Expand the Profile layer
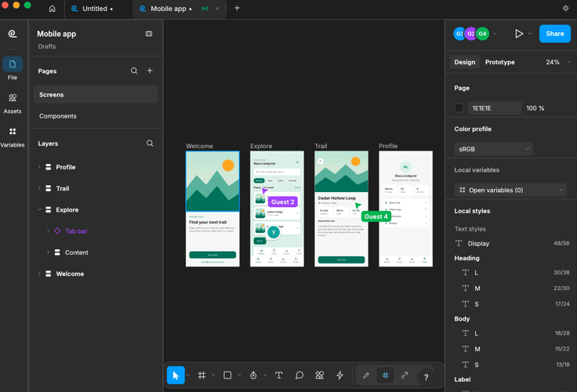The height and width of the screenshot is (392, 577). coord(39,167)
